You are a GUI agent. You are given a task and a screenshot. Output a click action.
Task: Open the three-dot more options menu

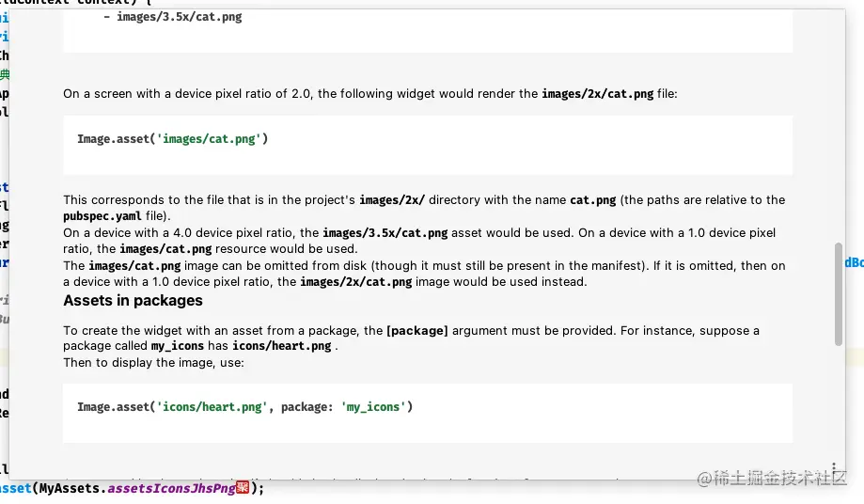coord(833,467)
